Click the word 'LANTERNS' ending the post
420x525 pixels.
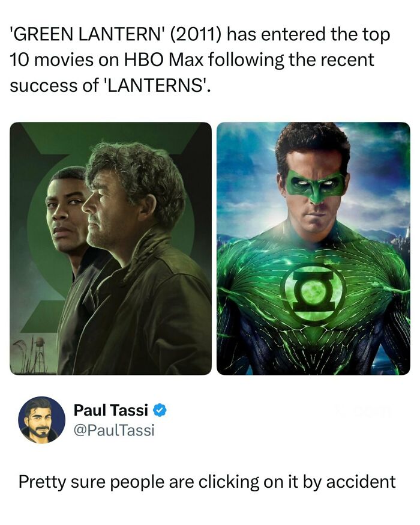(157, 85)
